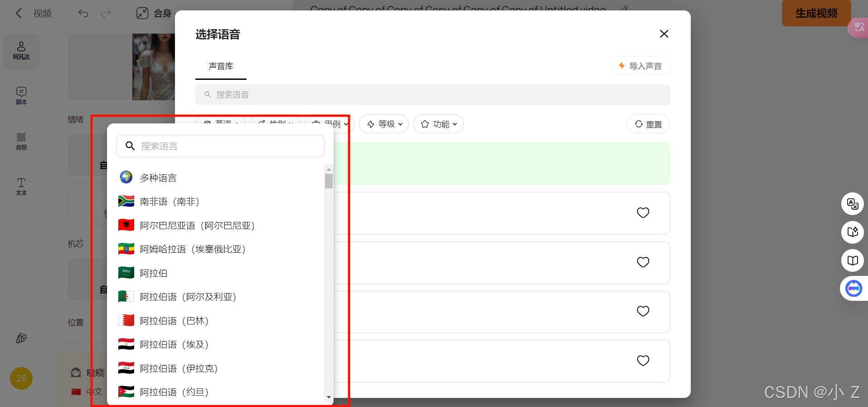Click the avatar photo thumbnail
The image size is (868, 407).
(x=154, y=67)
